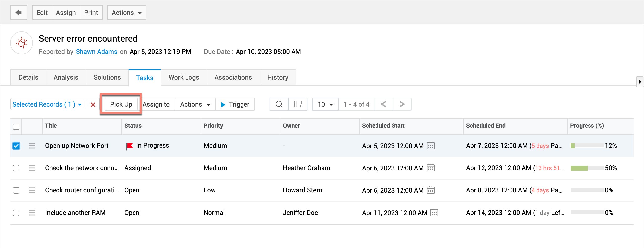This screenshot has width=644, height=248.
Task: Open calendar icon for Include another RAM
Action: 434,213
